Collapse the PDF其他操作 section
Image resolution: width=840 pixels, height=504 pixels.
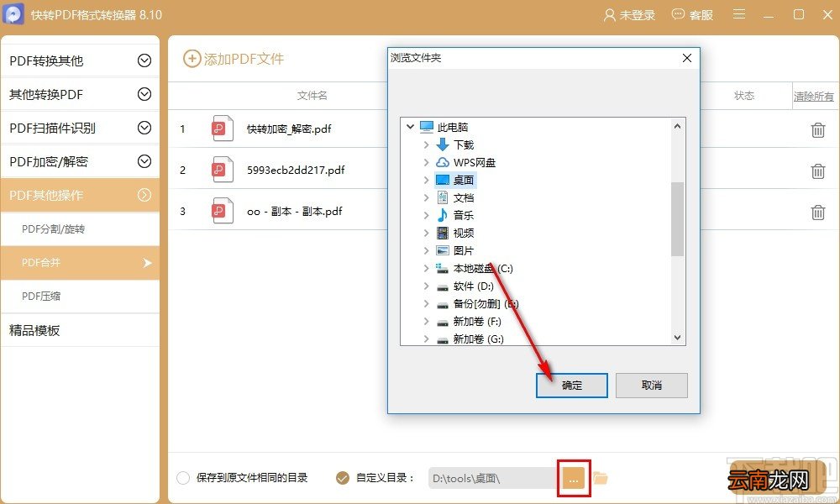pyautogui.click(x=144, y=195)
